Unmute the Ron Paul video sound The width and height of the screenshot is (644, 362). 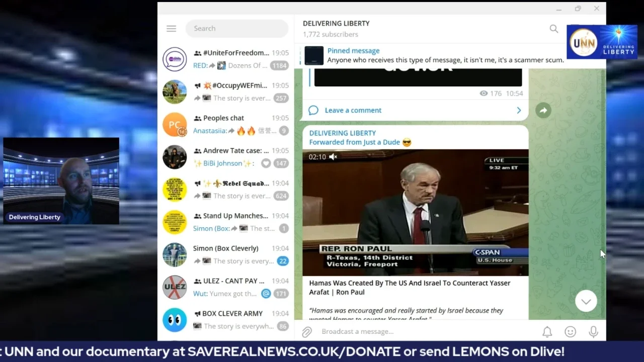point(333,157)
